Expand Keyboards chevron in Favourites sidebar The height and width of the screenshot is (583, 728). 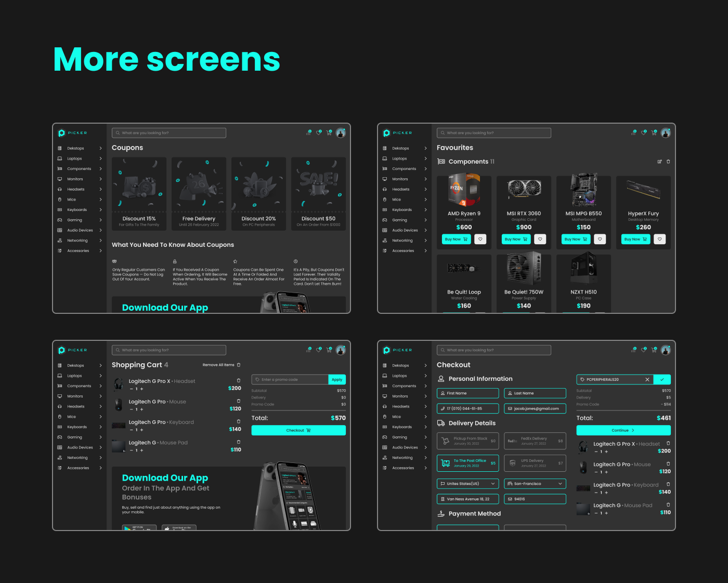click(425, 210)
